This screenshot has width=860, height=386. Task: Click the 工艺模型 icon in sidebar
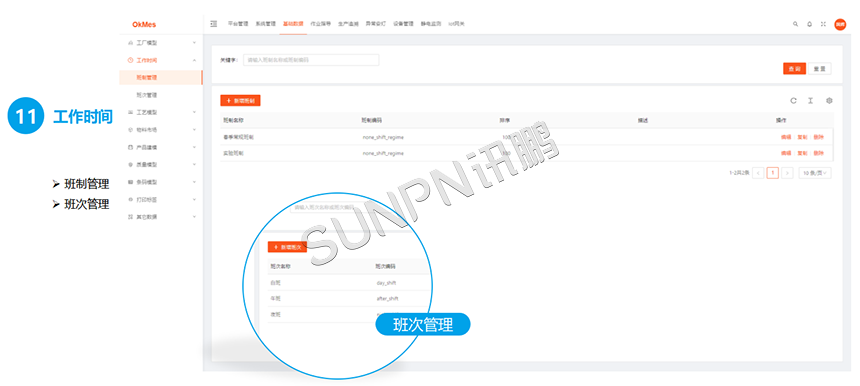coord(130,112)
